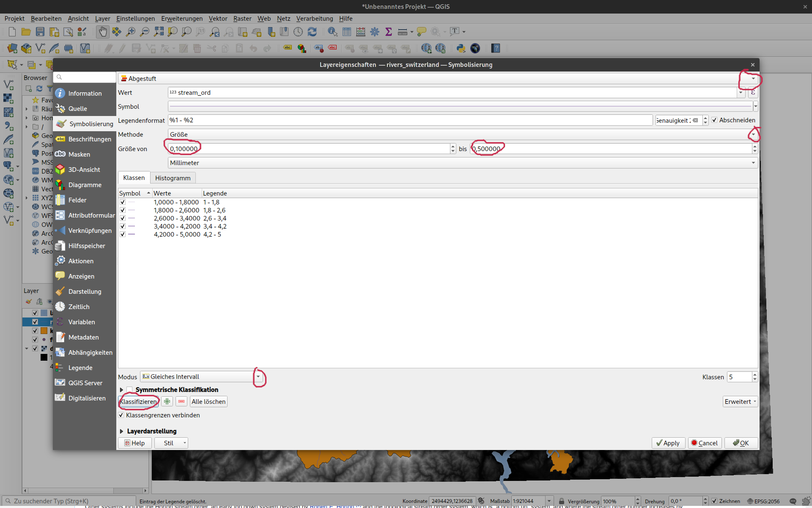Switch to the Histogramm tab
This screenshot has height=508, width=812.
point(173,178)
